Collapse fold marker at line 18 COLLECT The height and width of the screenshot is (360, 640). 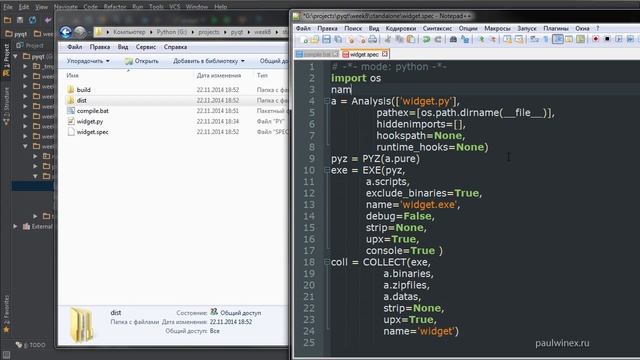(327, 262)
